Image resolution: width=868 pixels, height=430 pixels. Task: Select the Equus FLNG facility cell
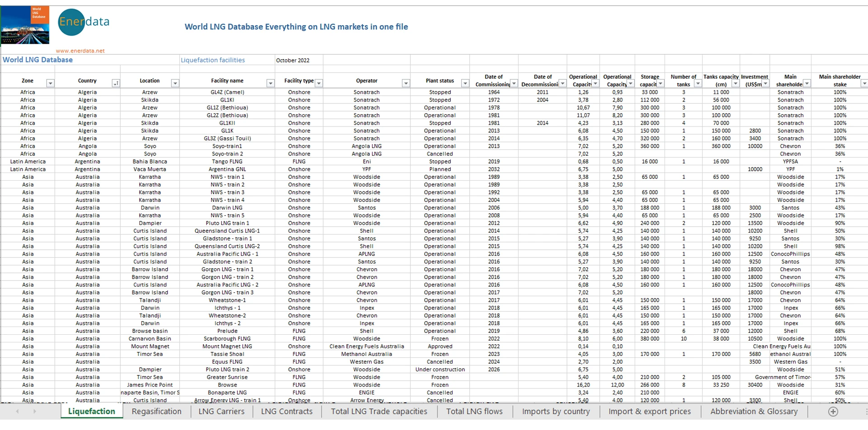227,362
